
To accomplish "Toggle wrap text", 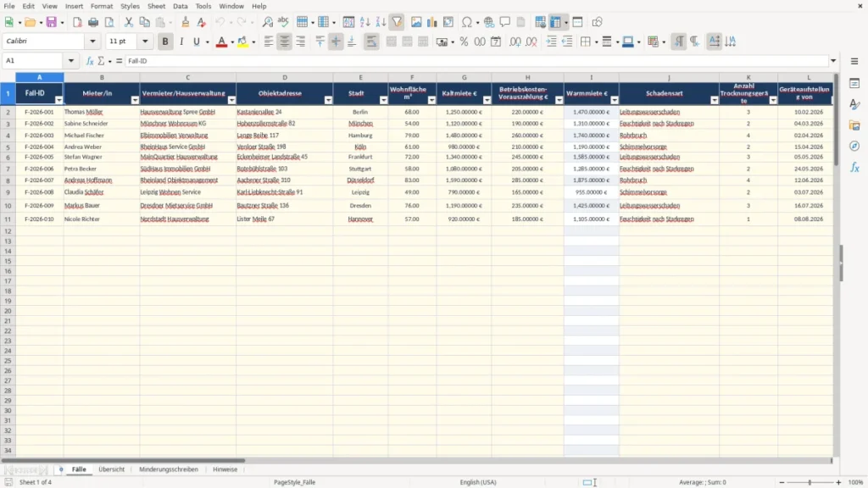I will 371,42.
